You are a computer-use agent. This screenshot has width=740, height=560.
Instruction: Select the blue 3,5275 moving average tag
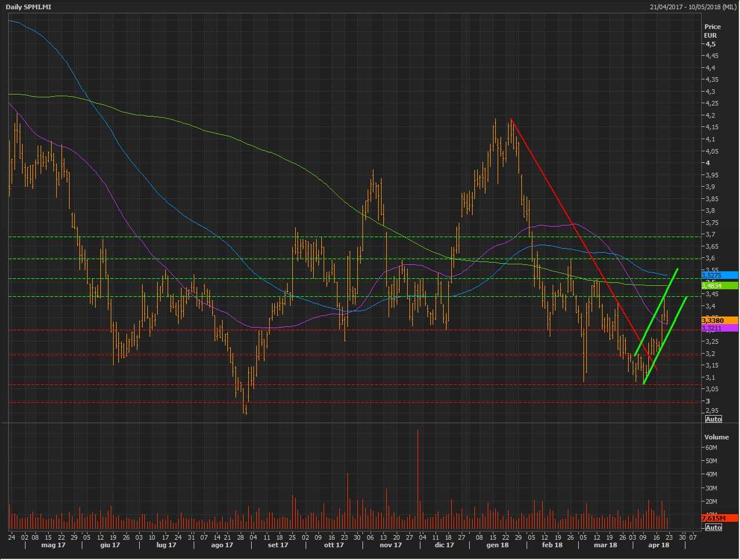coord(719,275)
